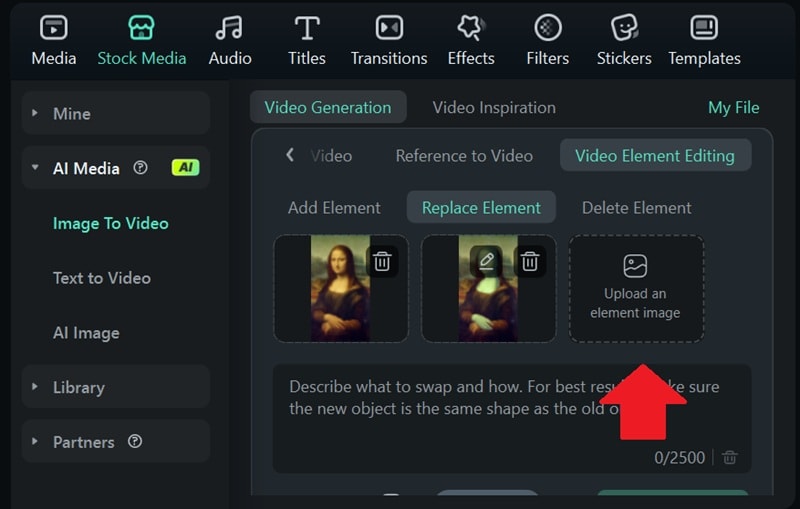Open the Stickers icon
Screen dimensions: 800x509
624,28
